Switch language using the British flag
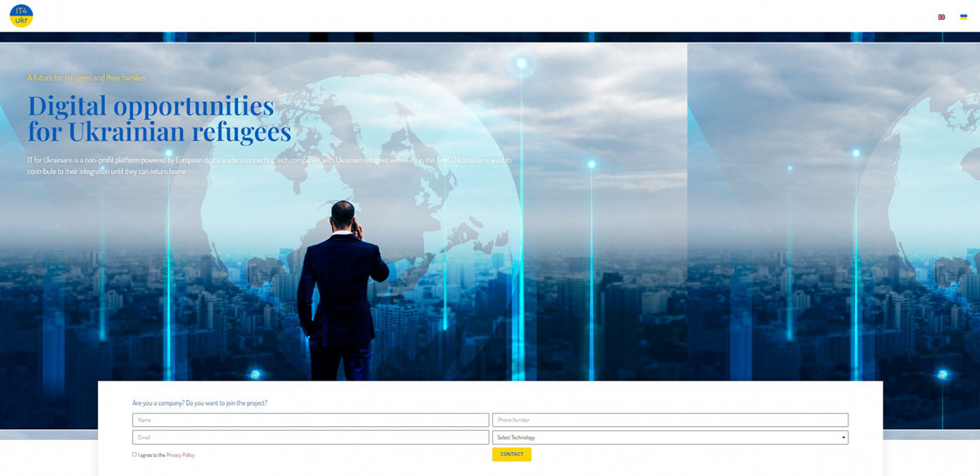 tap(941, 16)
